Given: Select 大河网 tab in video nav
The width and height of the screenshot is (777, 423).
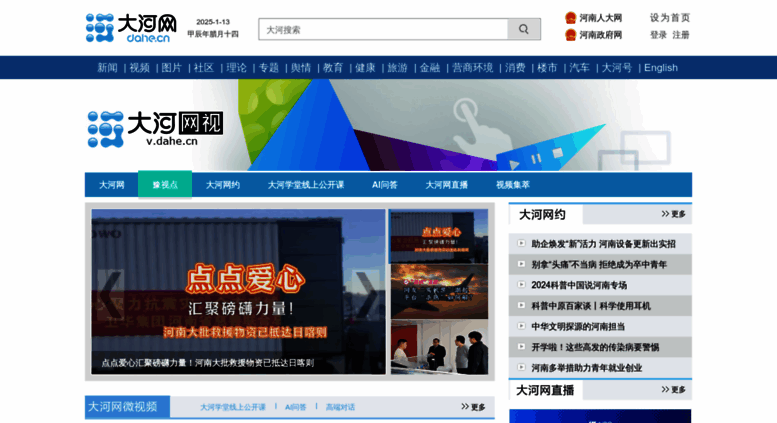Looking at the screenshot, I should [x=111, y=185].
